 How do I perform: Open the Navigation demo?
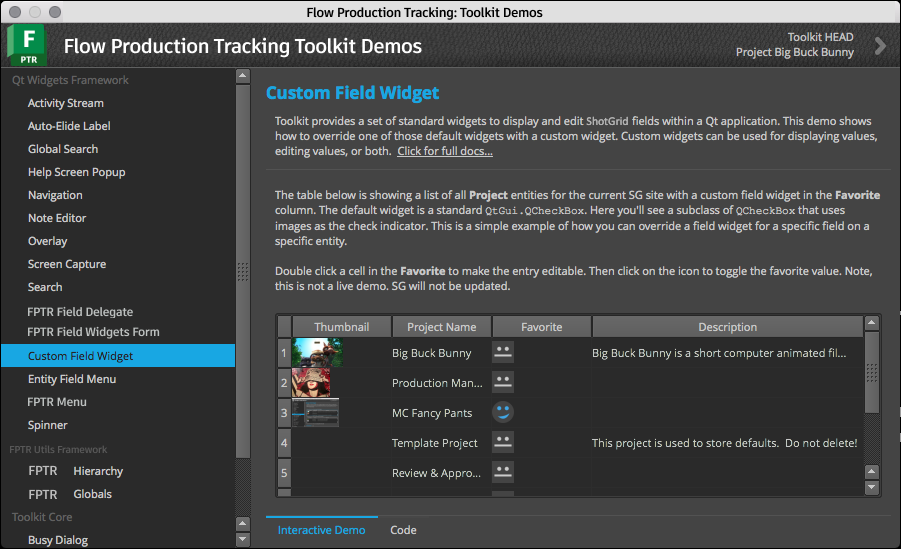coord(55,195)
